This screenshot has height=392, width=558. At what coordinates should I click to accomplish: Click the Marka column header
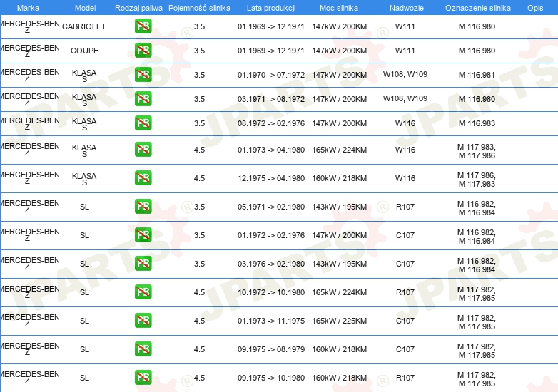point(28,8)
